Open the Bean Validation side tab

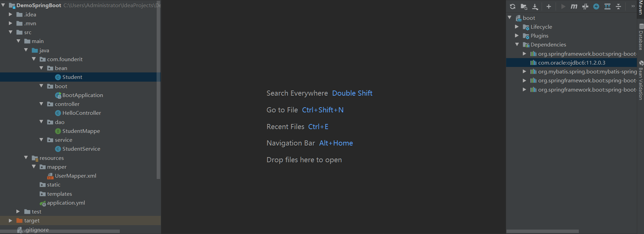coord(641,80)
